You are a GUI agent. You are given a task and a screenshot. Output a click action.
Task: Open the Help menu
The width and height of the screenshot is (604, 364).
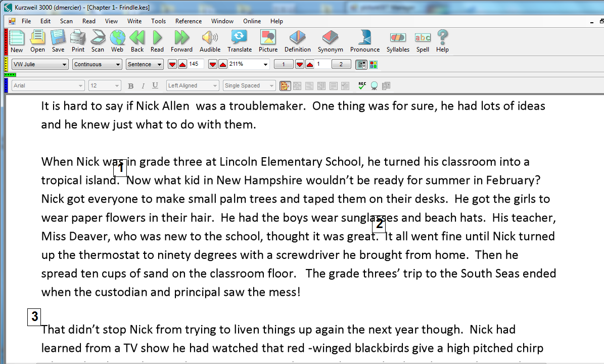276,21
